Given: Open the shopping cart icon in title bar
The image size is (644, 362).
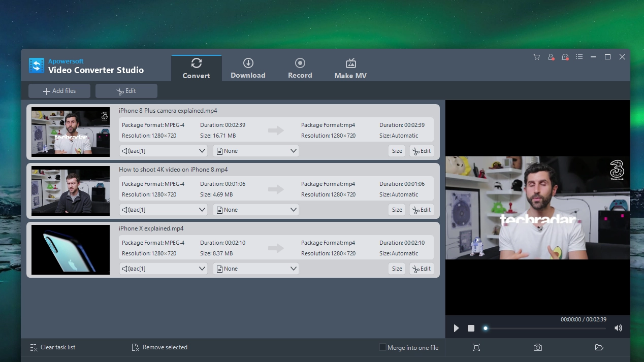Looking at the screenshot, I should tap(536, 57).
